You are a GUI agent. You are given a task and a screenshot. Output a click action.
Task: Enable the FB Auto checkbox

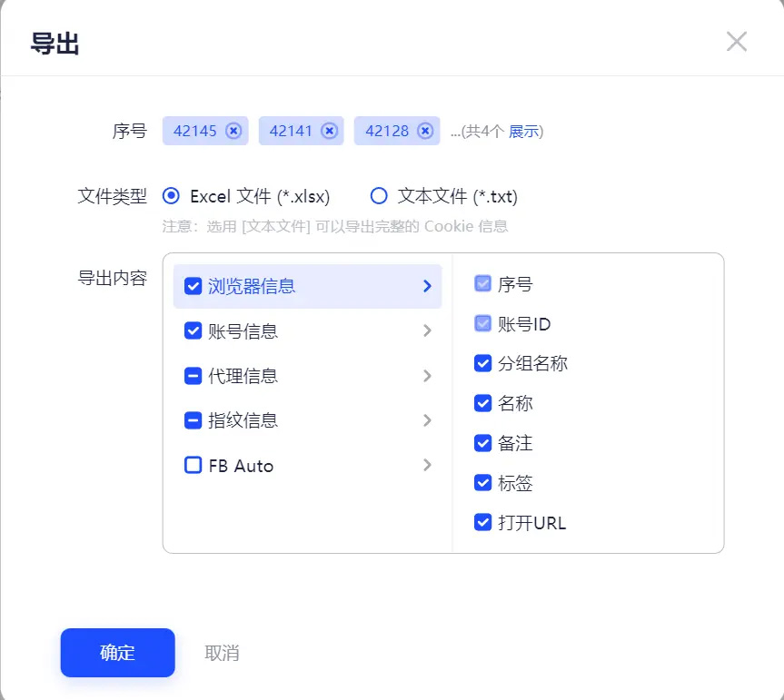[193, 465]
